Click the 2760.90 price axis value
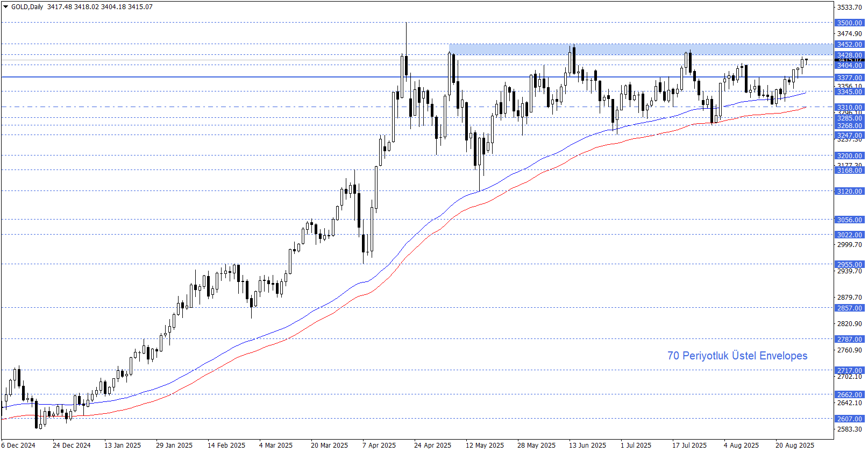This screenshot has width=868, height=452. click(850, 350)
